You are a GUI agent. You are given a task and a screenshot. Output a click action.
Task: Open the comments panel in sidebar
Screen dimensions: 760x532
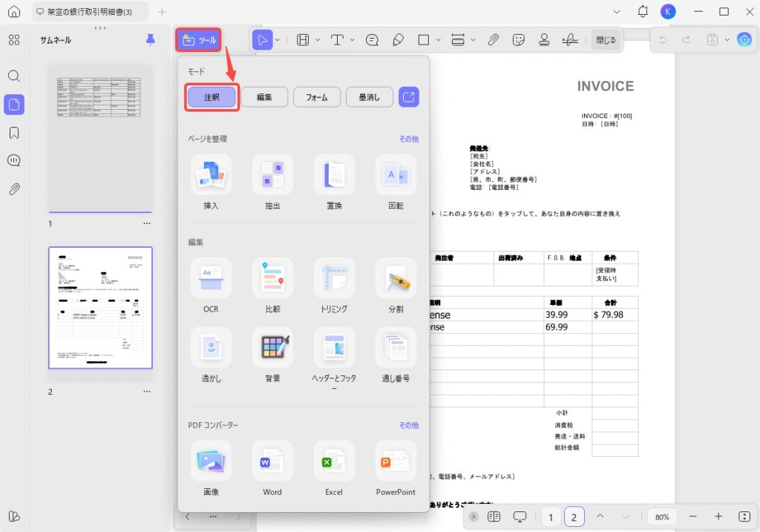click(14, 160)
